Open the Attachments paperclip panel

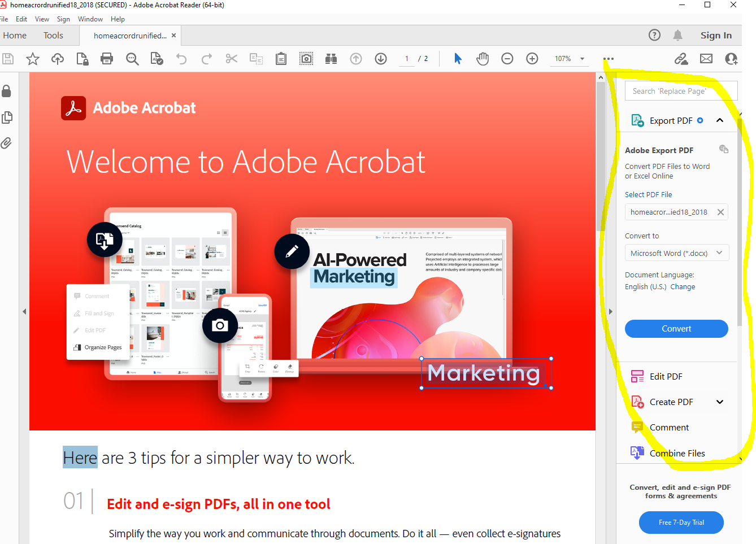[x=7, y=143]
